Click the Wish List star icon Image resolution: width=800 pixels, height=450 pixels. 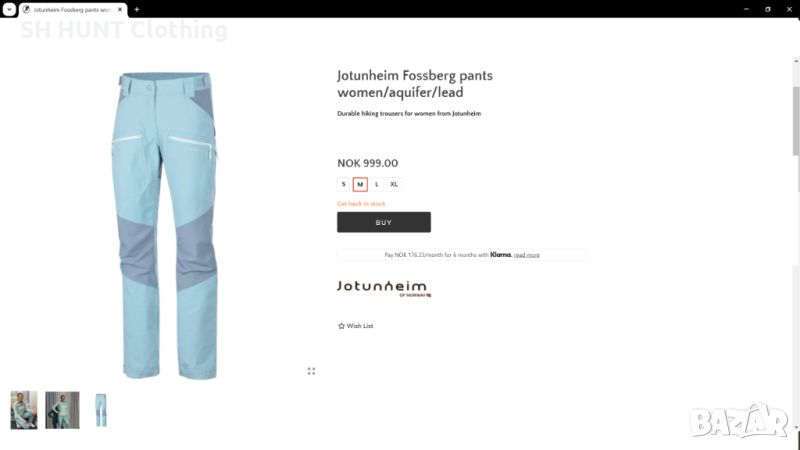tap(341, 326)
